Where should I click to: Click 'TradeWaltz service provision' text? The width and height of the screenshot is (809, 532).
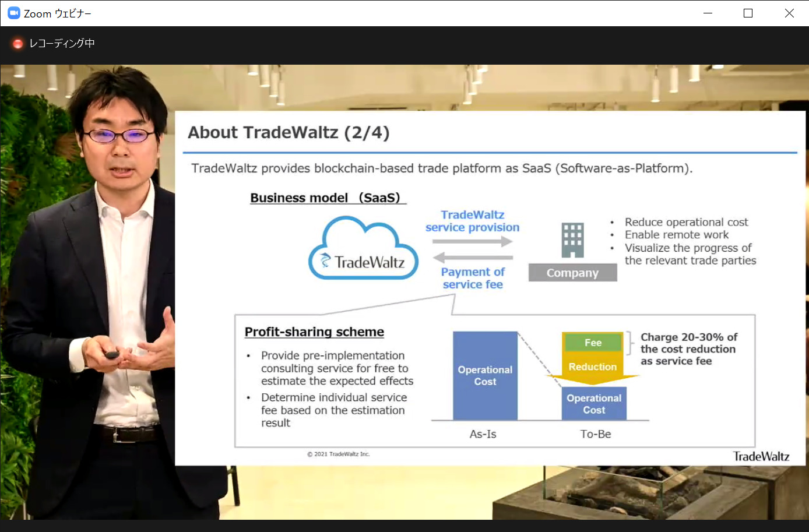(472, 221)
